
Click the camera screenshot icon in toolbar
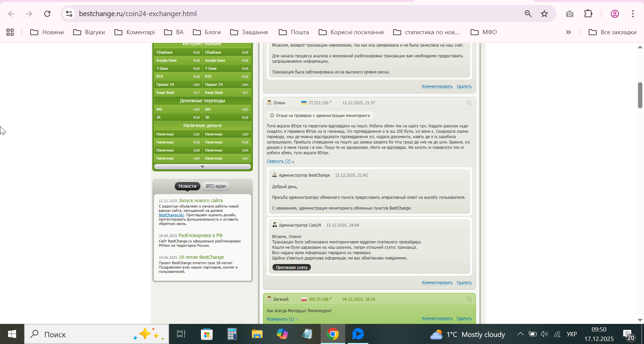click(x=570, y=14)
